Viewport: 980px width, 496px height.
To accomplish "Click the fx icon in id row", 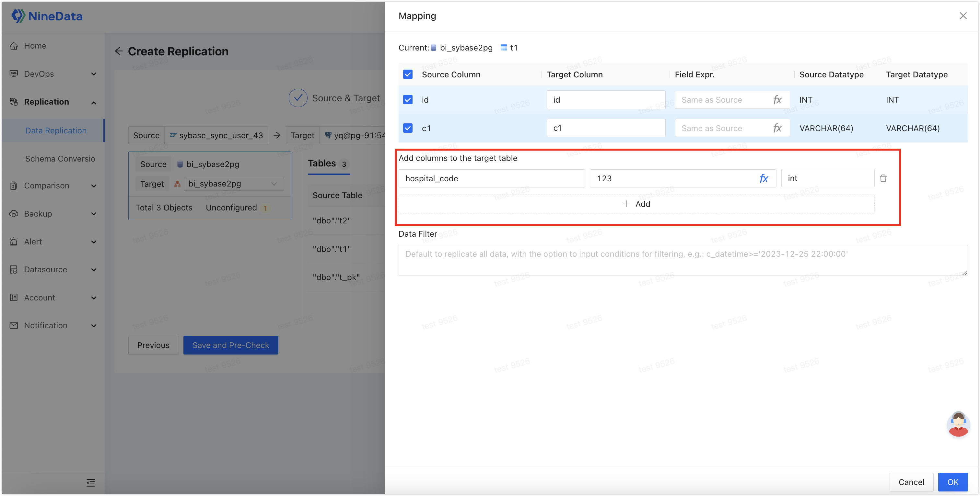I will click(x=777, y=100).
